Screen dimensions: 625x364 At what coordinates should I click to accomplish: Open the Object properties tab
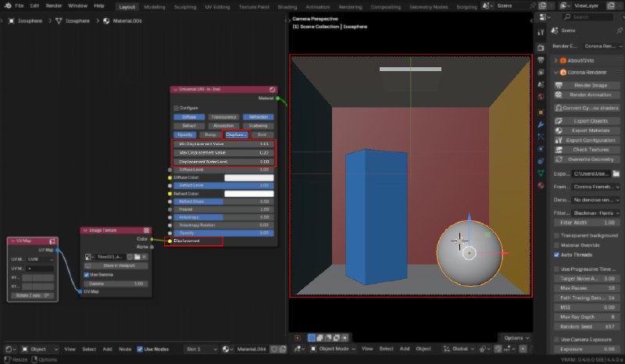tap(541, 112)
